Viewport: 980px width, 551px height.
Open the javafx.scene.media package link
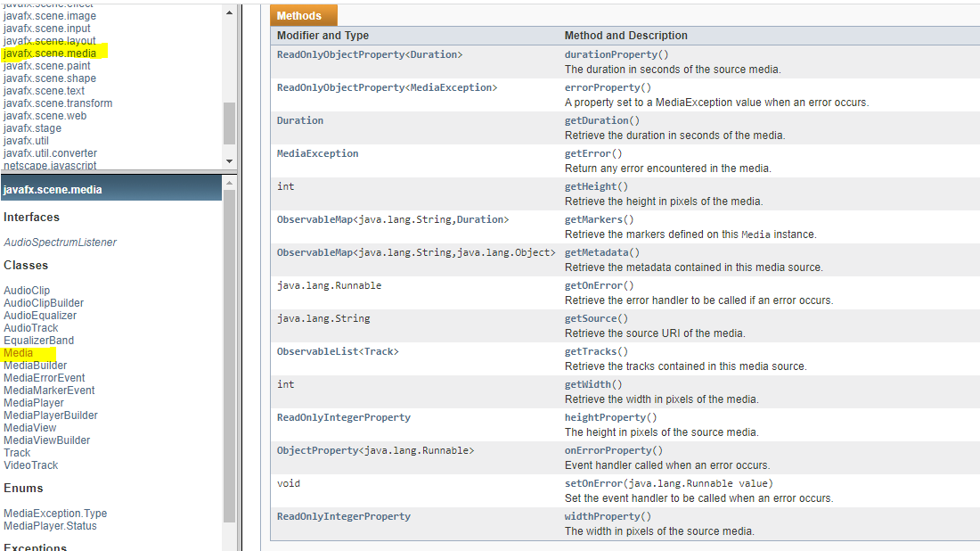click(50, 53)
